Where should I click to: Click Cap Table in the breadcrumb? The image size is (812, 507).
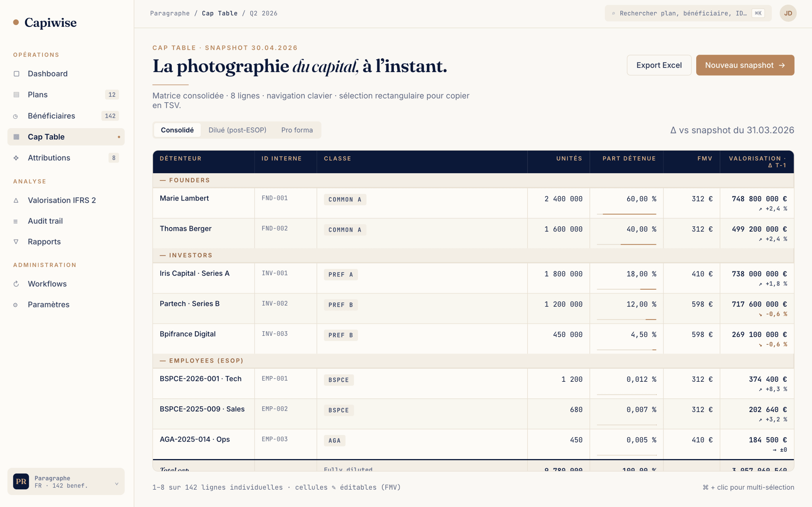click(x=220, y=14)
